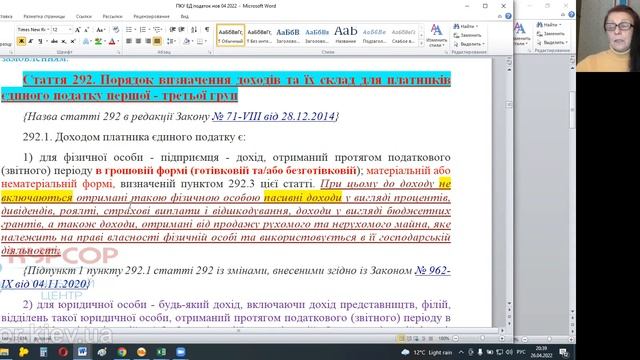Expand the Paragraph dialog launcher

pos(210,52)
